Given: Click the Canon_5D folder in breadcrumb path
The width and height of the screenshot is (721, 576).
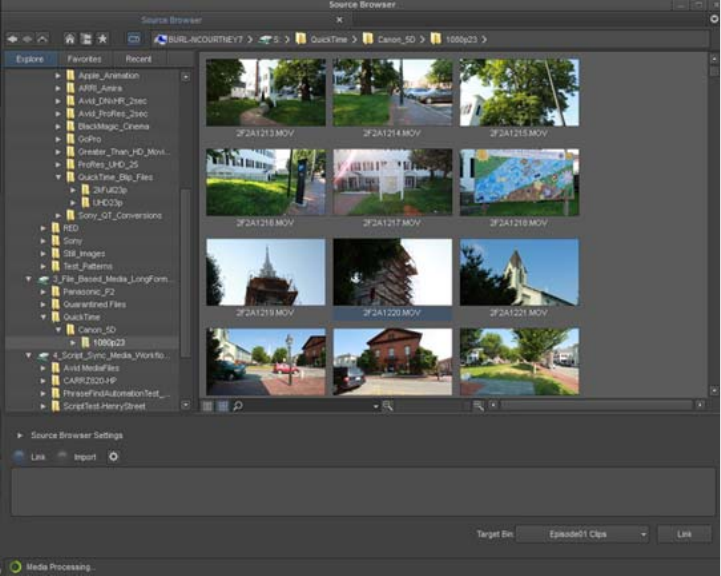Looking at the screenshot, I should (x=389, y=40).
